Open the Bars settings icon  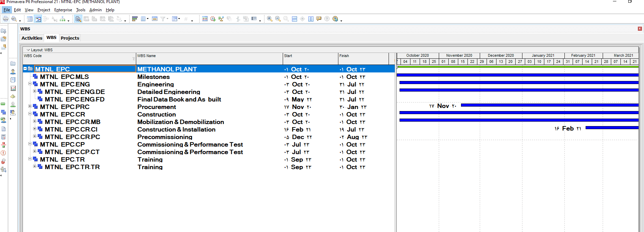click(x=135, y=19)
